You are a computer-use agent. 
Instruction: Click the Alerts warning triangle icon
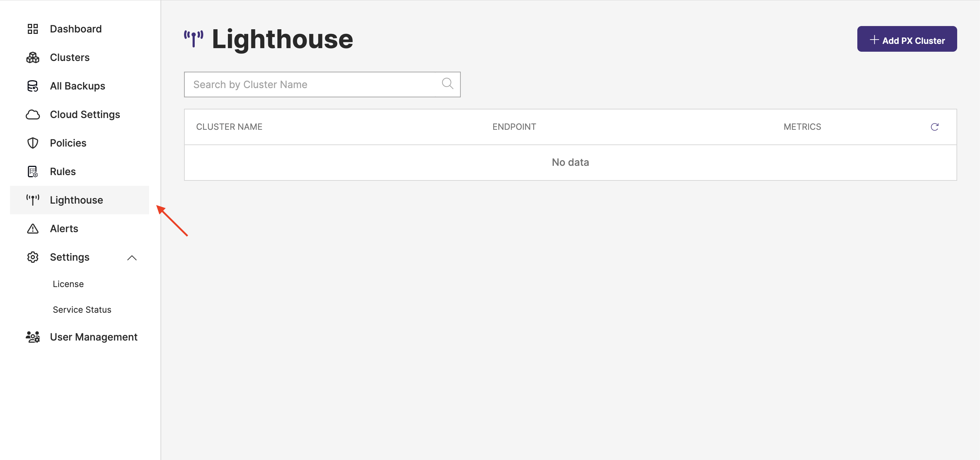point(33,229)
